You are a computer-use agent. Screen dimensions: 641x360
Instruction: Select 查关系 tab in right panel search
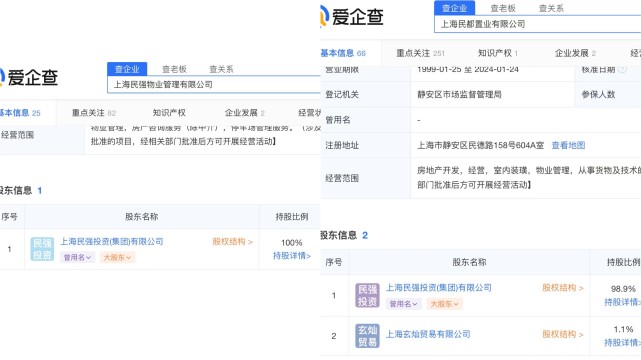[x=551, y=8]
